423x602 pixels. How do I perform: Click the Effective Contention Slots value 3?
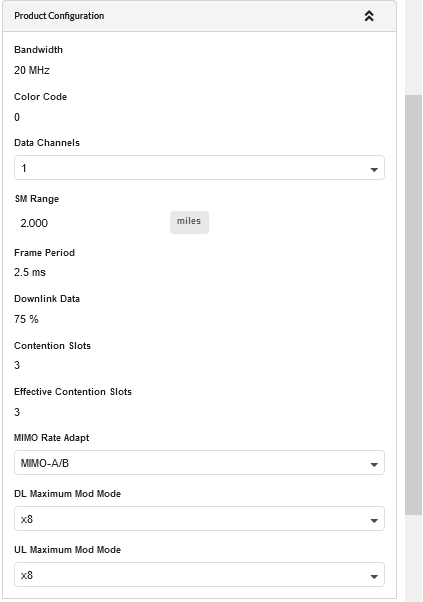[17, 412]
